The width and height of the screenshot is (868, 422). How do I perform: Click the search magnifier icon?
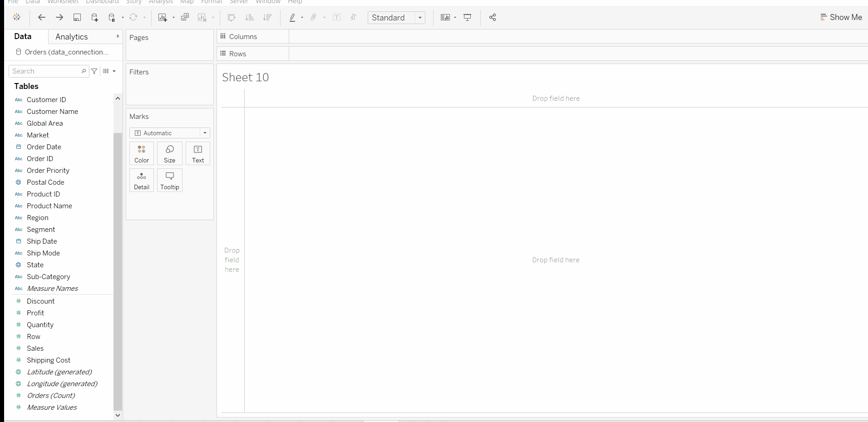click(x=84, y=71)
